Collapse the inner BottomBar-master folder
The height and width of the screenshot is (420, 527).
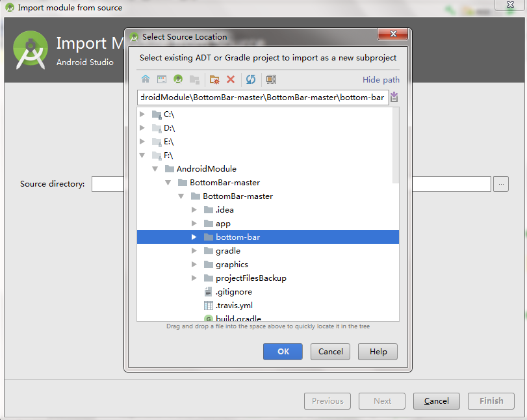click(x=181, y=196)
